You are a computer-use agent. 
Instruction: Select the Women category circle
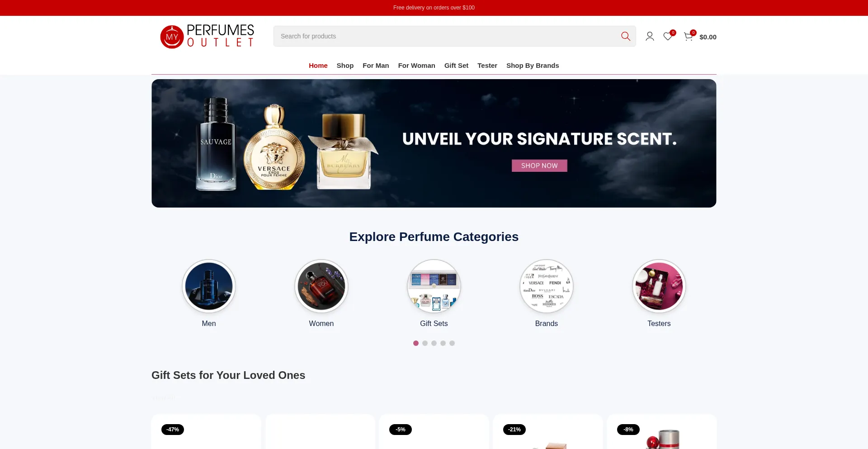[x=321, y=286]
